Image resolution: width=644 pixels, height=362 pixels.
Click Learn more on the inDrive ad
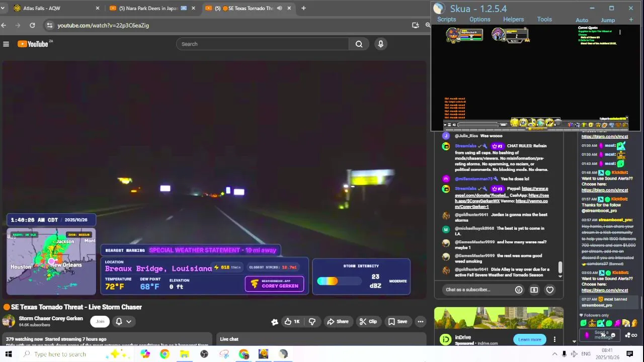click(x=529, y=339)
